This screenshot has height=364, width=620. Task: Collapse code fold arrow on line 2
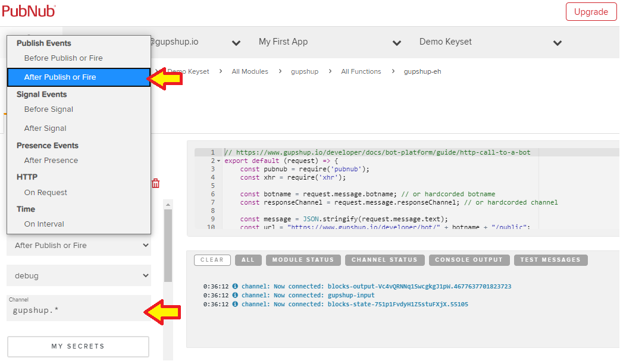pyautogui.click(x=218, y=161)
